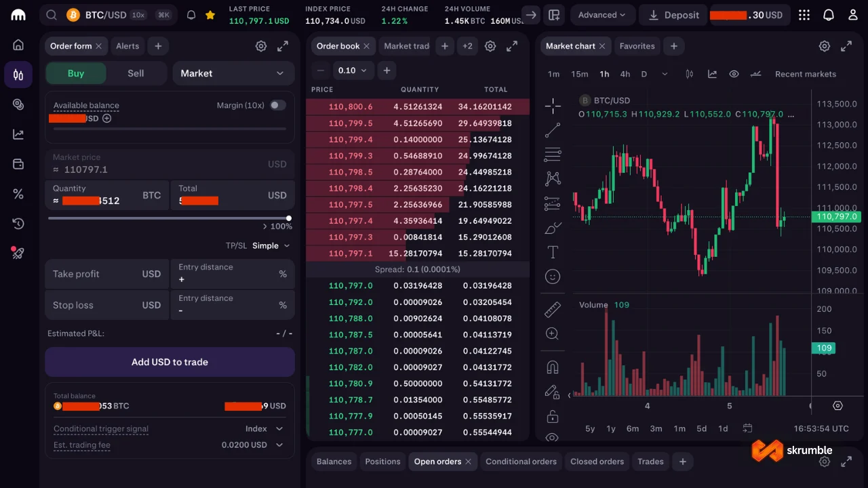Switch to the Positions tab
This screenshot has width=868, height=488.
coord(382,462)
